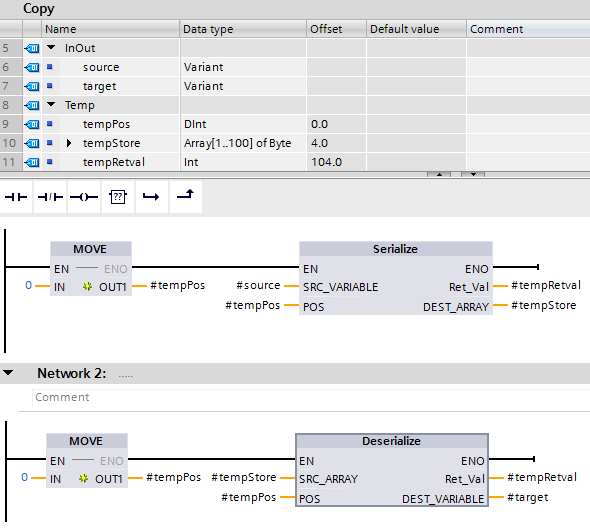
Task: Collapse the InOut section
Action: coord(51,47)
